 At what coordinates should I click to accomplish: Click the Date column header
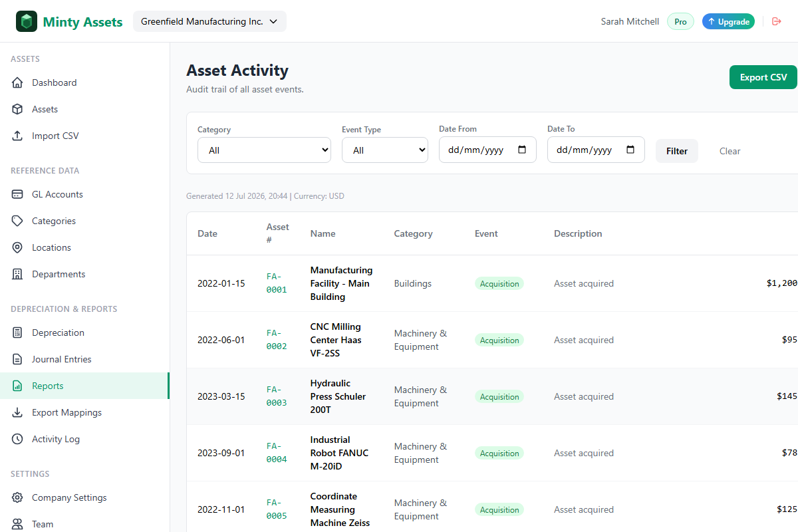207,233
